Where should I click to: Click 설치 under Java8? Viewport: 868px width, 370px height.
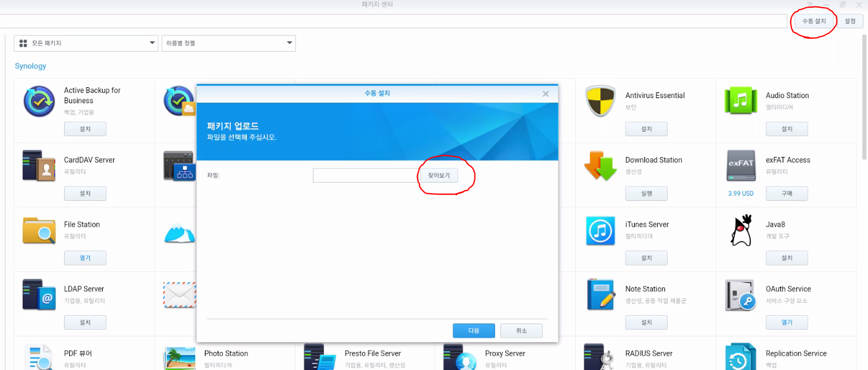pos(787,258)
